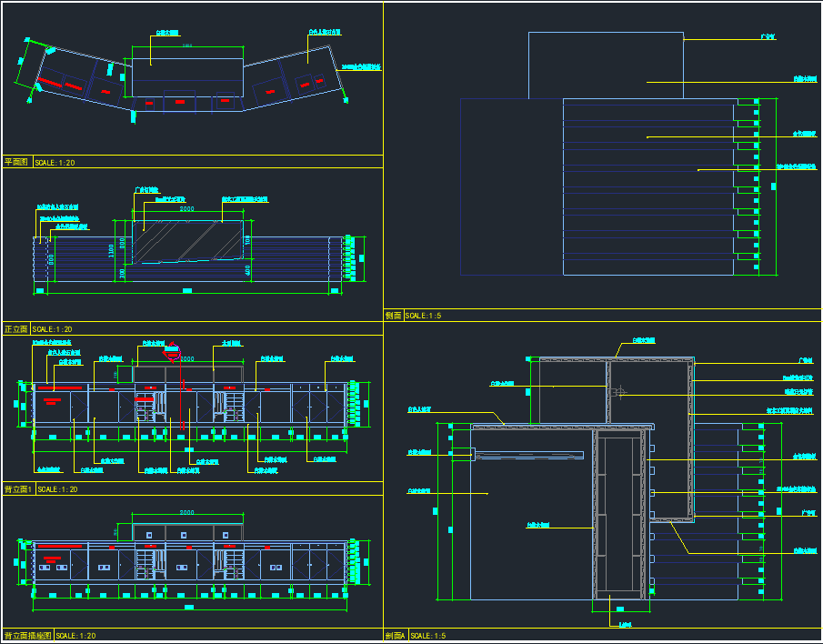823x644 pixels.
Task: Click the 背立面插座图 view title label
Action: click(27, 636)
